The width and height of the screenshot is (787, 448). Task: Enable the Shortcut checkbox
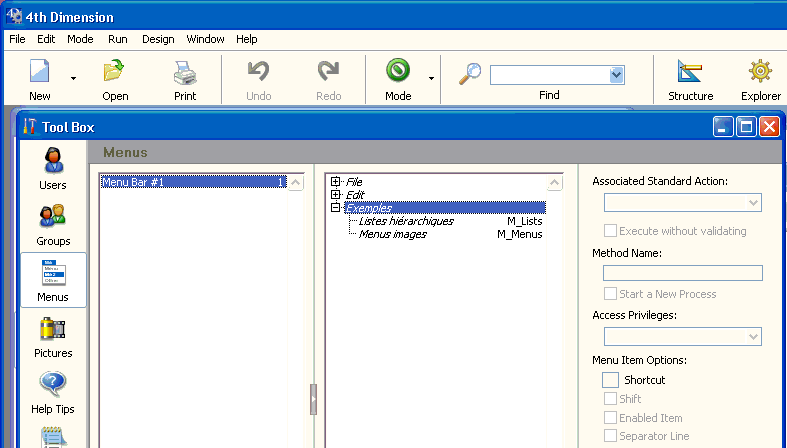point(610,380)
